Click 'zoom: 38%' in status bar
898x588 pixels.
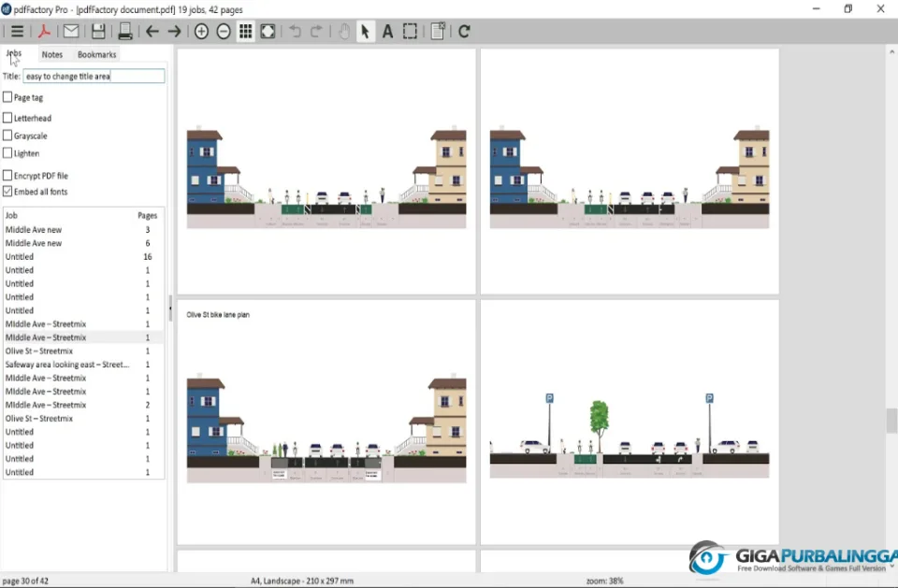pyautogui.click(x=604, y=581)
